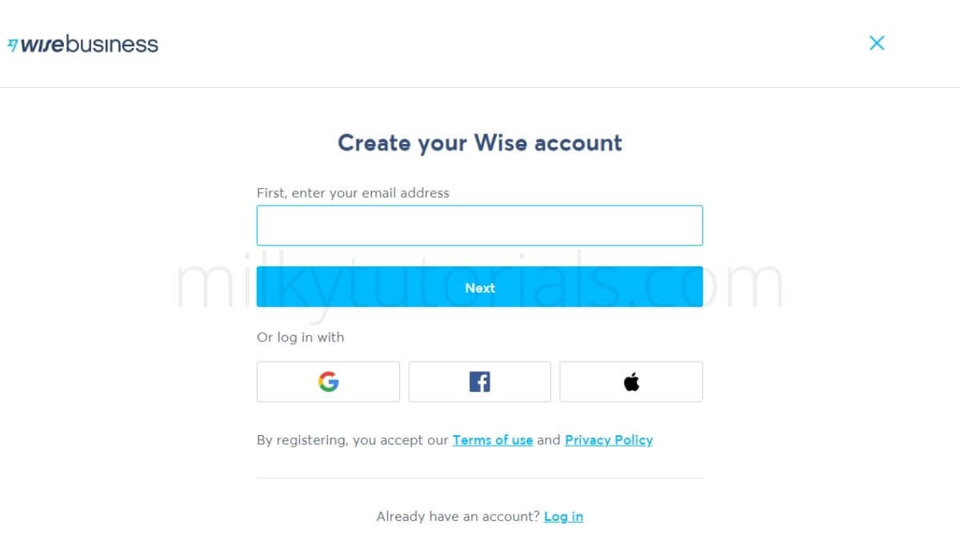
Task: Click the "By registering, you accept our" text
Action: point(352,440)
